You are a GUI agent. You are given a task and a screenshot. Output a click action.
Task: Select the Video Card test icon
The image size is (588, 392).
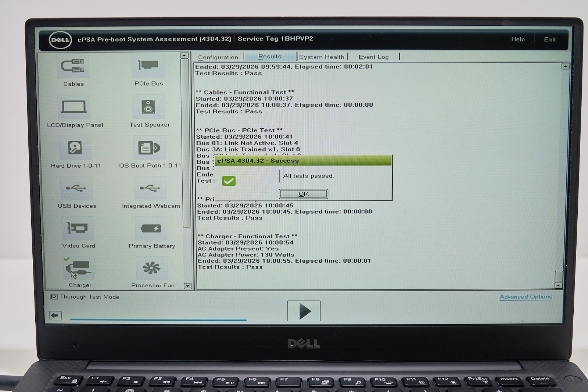77,228
